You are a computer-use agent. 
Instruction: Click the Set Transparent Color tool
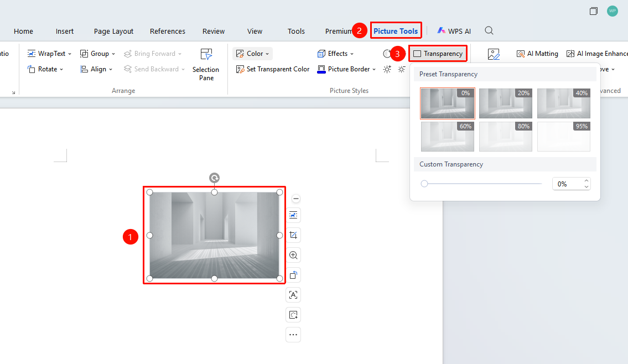click(273, 69)
